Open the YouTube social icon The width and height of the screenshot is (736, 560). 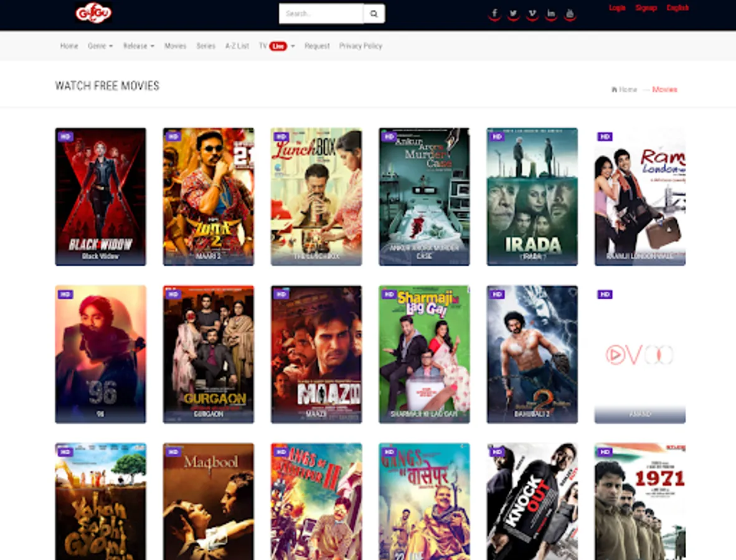570,14
